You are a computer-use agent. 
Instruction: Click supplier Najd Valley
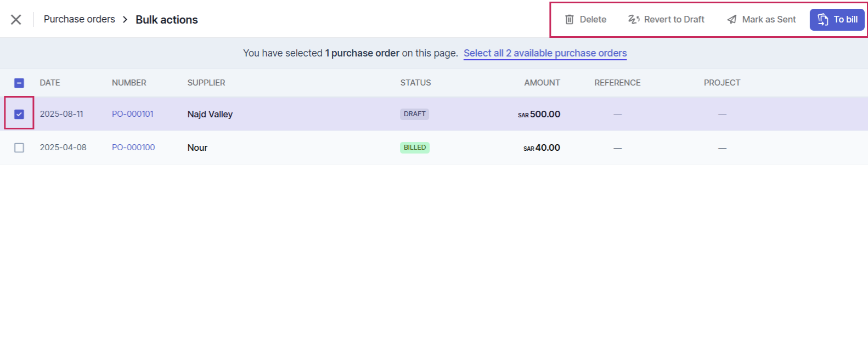click(x=210, y=114)
